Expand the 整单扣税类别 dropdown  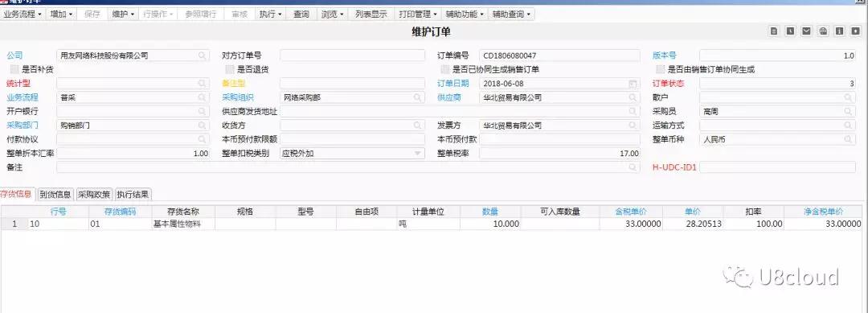pos(418,154)
